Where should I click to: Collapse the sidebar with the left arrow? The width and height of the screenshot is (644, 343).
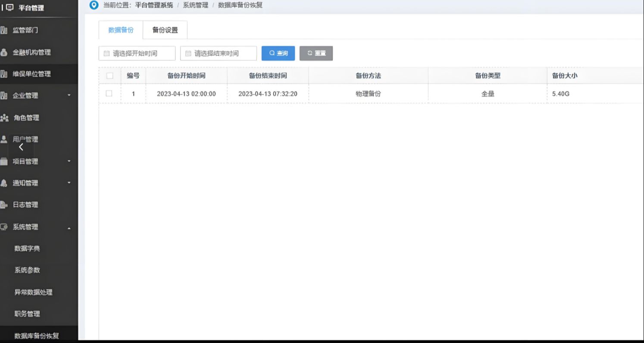click(x=21, y=147)
